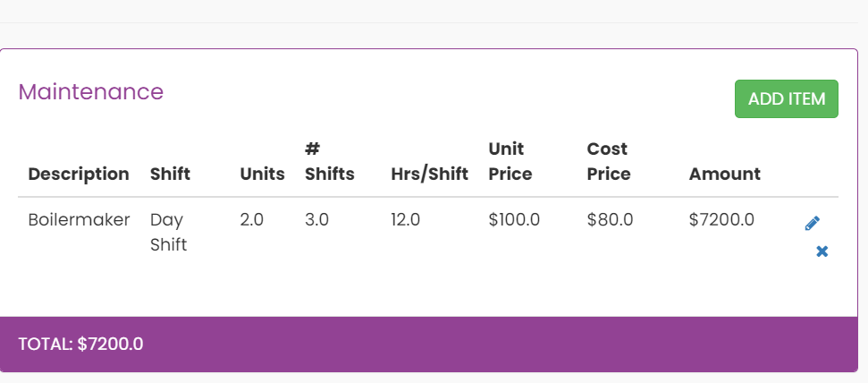Select the Day Shift cell

point(168,233)
